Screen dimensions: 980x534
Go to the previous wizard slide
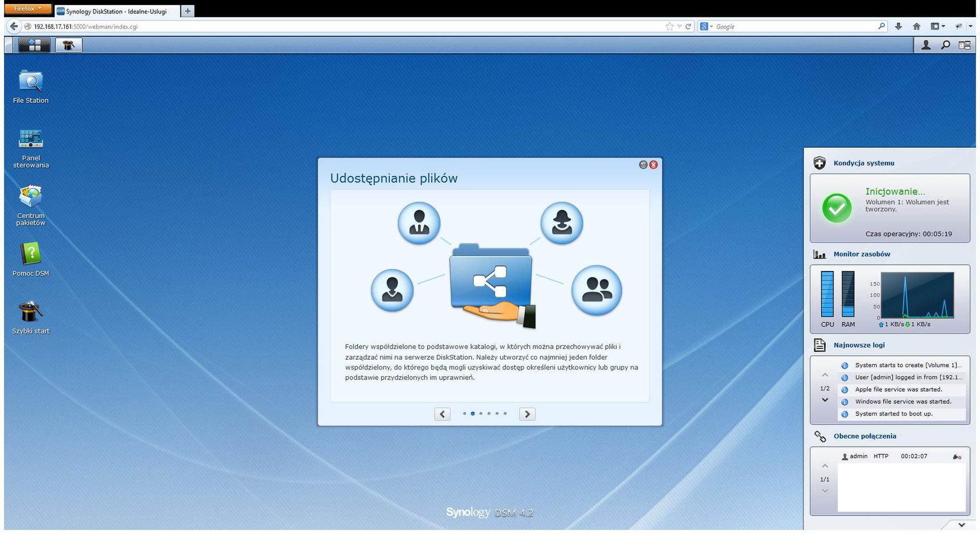click(x=442, y=414)
